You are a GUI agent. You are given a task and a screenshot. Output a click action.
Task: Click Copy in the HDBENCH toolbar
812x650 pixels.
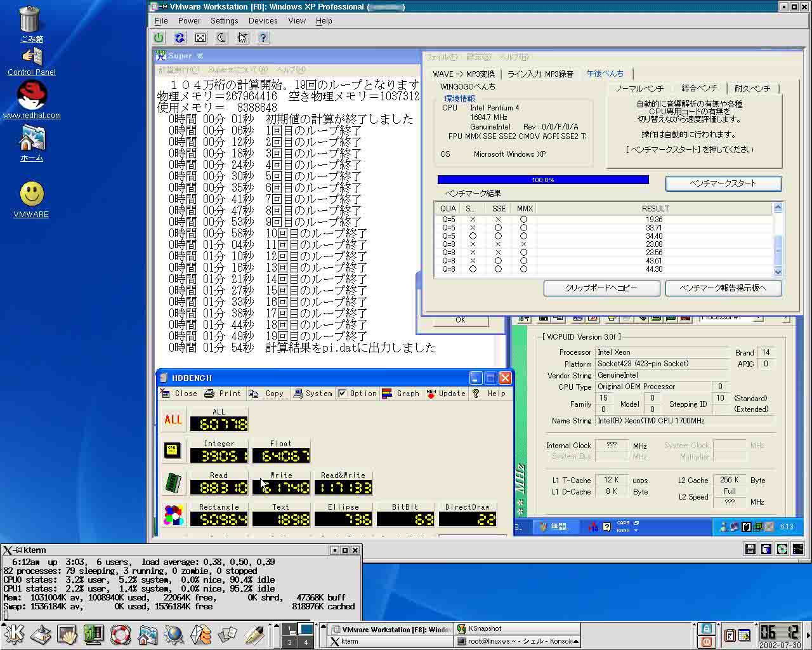(267, 394)
